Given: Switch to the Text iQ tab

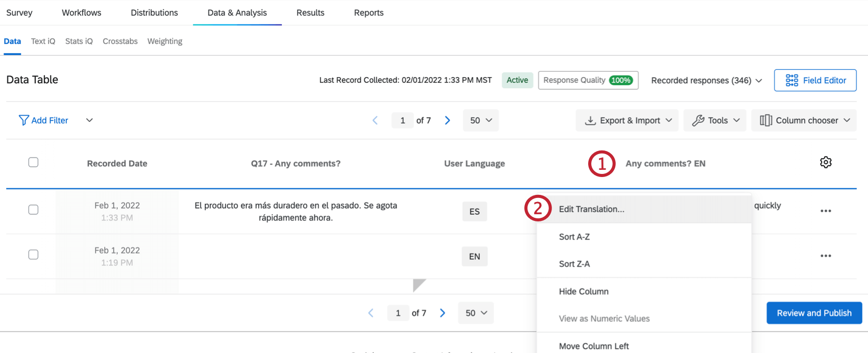Looking at the screenshot, I should 43,41.
